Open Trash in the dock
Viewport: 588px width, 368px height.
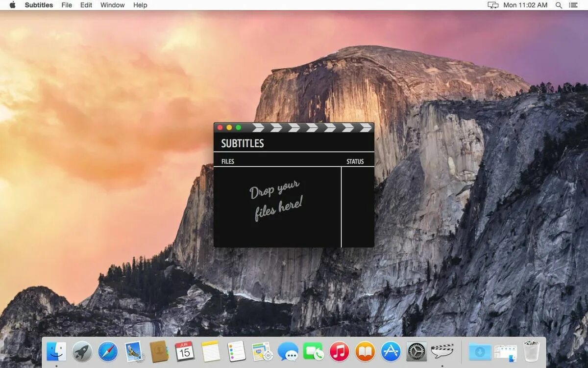(x=531, y=351)
